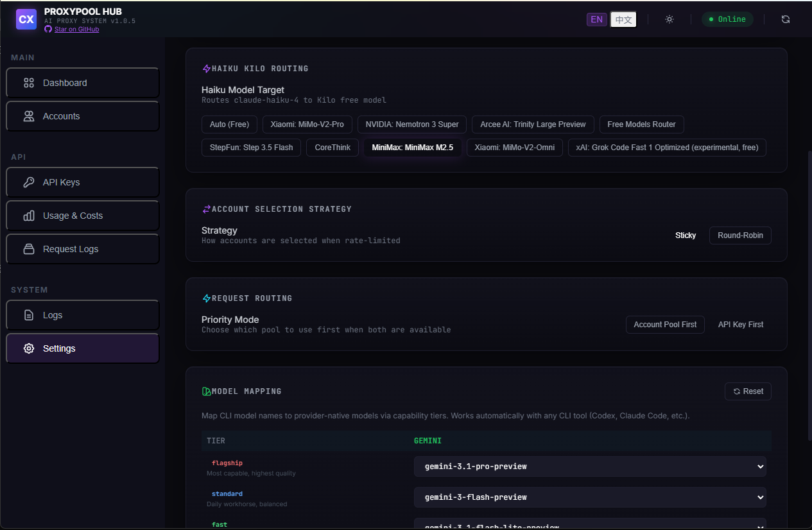Click the Accounts people icon
The height and width of the screenshot is (530, 812).
(x=29, y=116)
